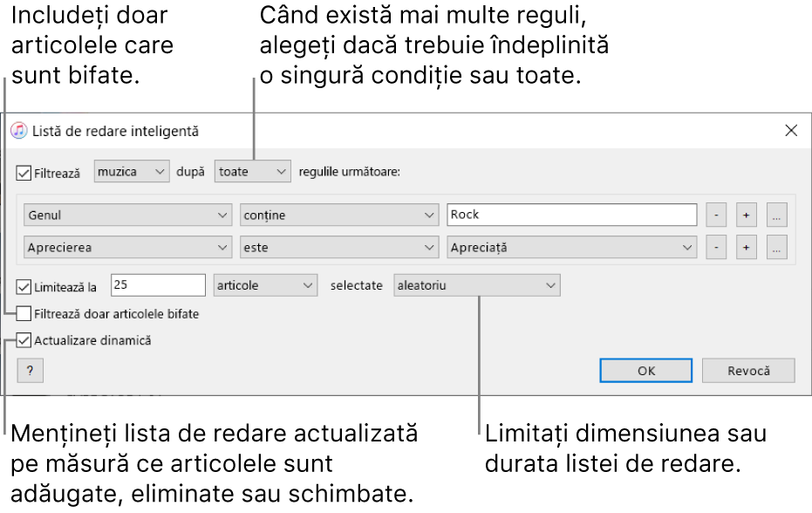
Task: Cancel the dialog using Revocă
Action: click(x=747, y=370)
